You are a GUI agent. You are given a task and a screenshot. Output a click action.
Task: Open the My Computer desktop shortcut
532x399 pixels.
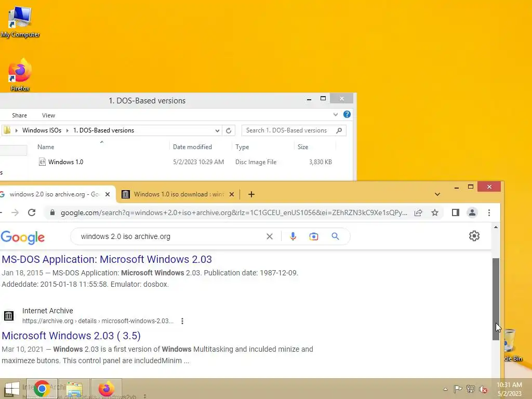[20, 22]
